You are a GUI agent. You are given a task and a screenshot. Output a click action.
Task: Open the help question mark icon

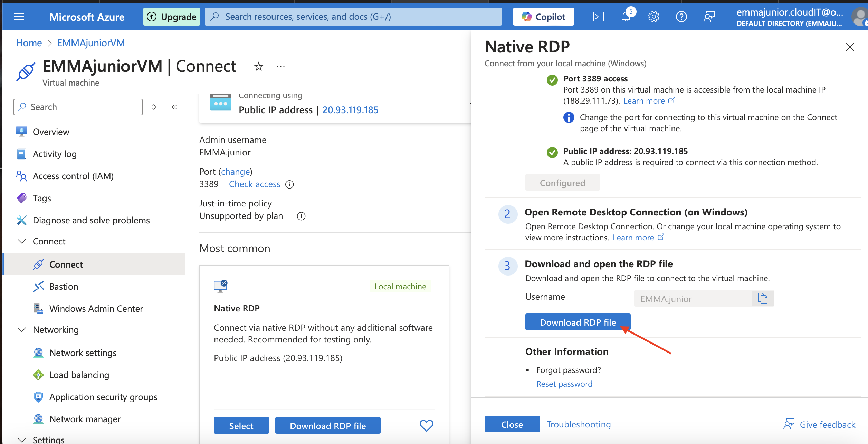681,17
